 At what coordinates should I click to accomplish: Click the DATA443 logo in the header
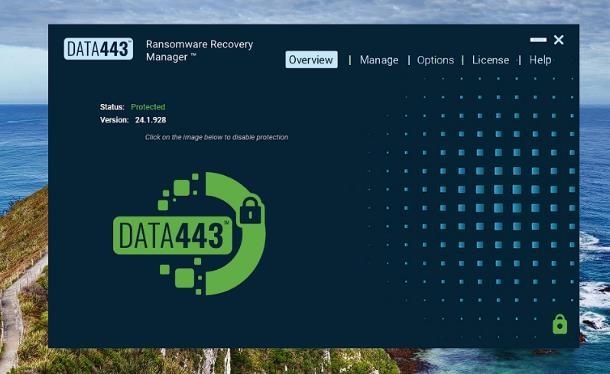click(x=98, y=49)
